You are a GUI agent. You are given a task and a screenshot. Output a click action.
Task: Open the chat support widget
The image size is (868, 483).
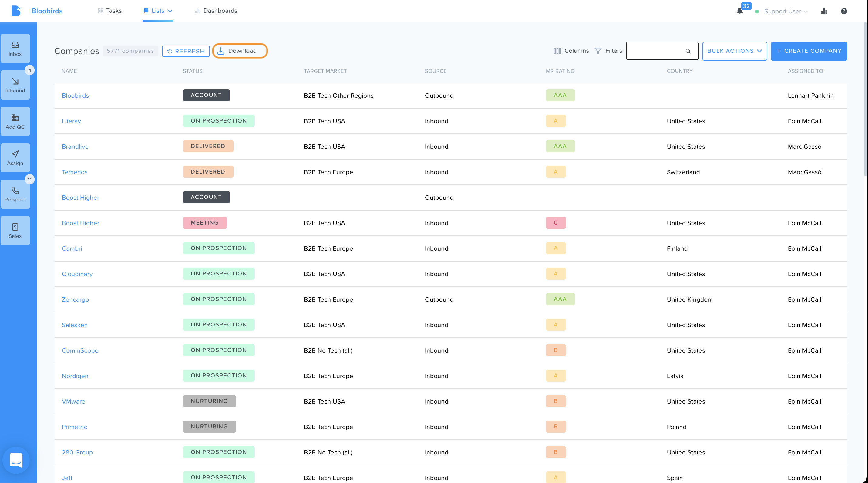point(16,460)
